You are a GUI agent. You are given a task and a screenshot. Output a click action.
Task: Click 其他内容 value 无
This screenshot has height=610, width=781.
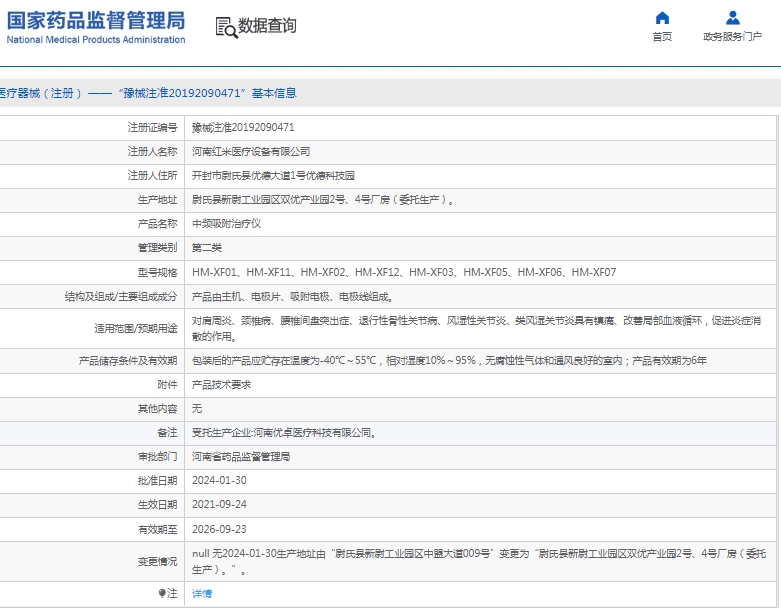(197, 408)
